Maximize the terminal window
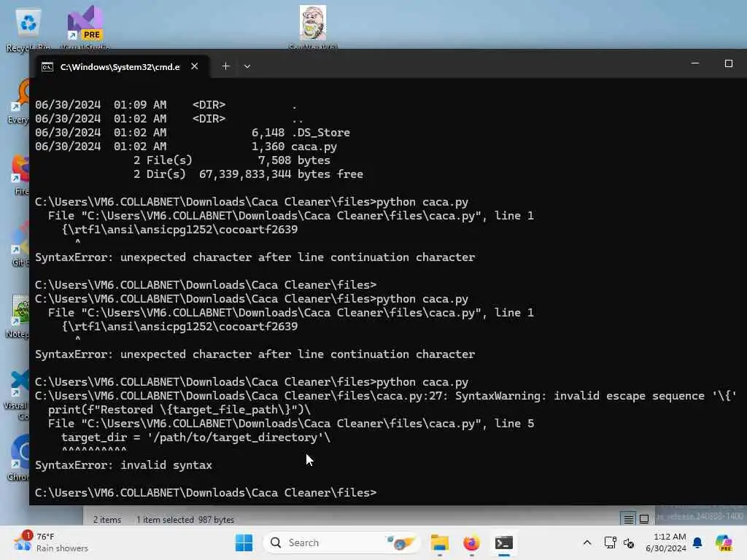Image resolution: width=747 pixels, height=560 pixels. click(729, 63)
